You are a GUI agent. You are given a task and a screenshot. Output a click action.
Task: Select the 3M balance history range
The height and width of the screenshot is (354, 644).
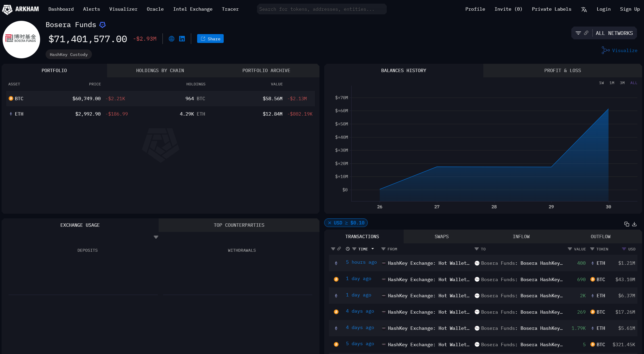click(622, 83)
